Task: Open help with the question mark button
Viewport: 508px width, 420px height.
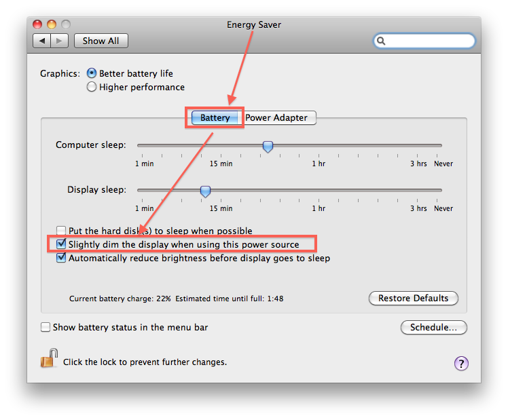Action: coord(461,363)
